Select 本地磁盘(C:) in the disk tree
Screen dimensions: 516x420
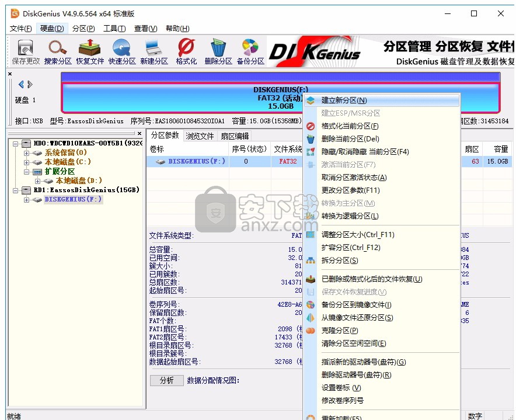tap(68, 162)
